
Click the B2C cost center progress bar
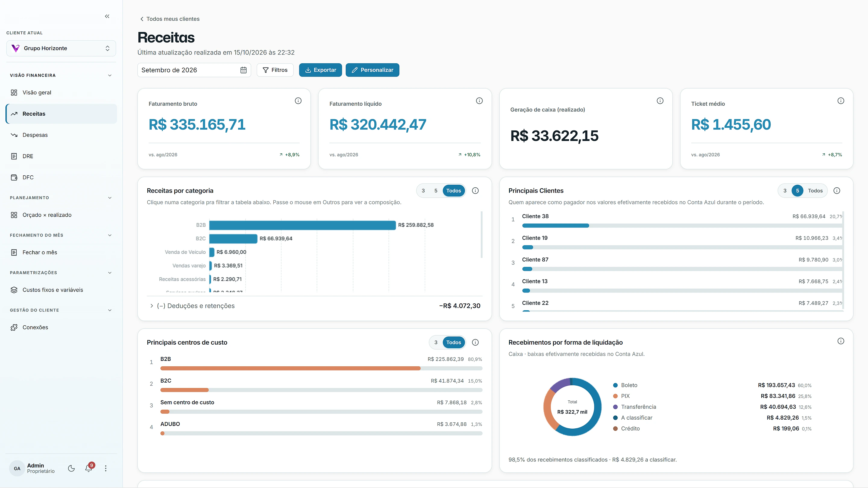click(x=321, y=390)
